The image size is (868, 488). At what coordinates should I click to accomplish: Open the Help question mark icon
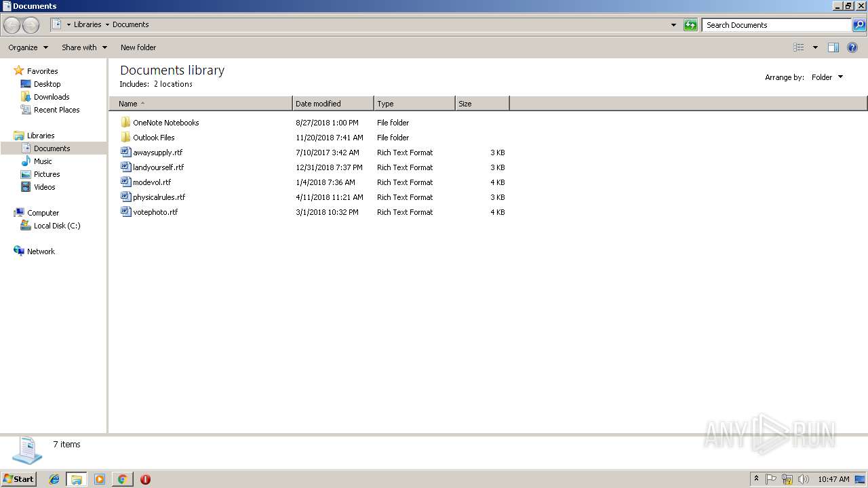coord(852,47)
